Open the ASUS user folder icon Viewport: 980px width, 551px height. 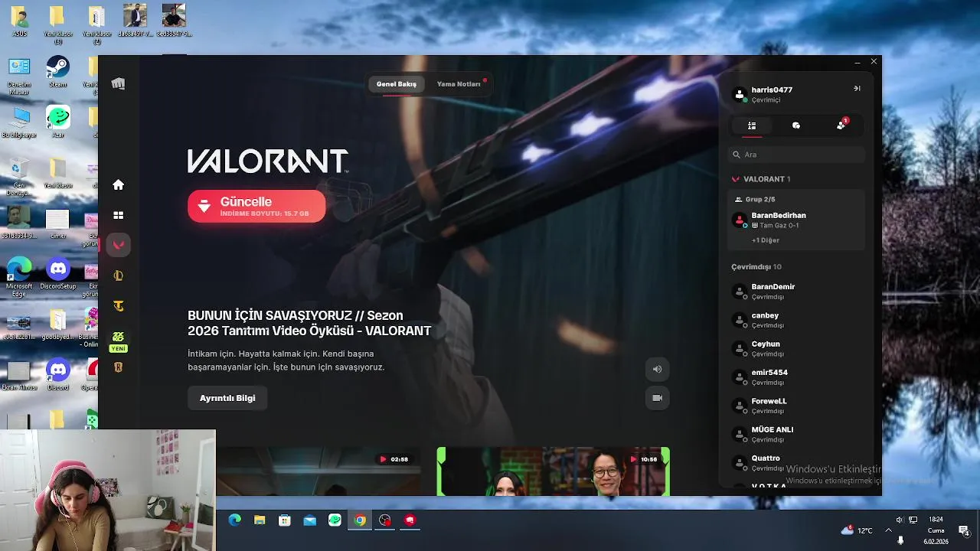tap(19, 21)
